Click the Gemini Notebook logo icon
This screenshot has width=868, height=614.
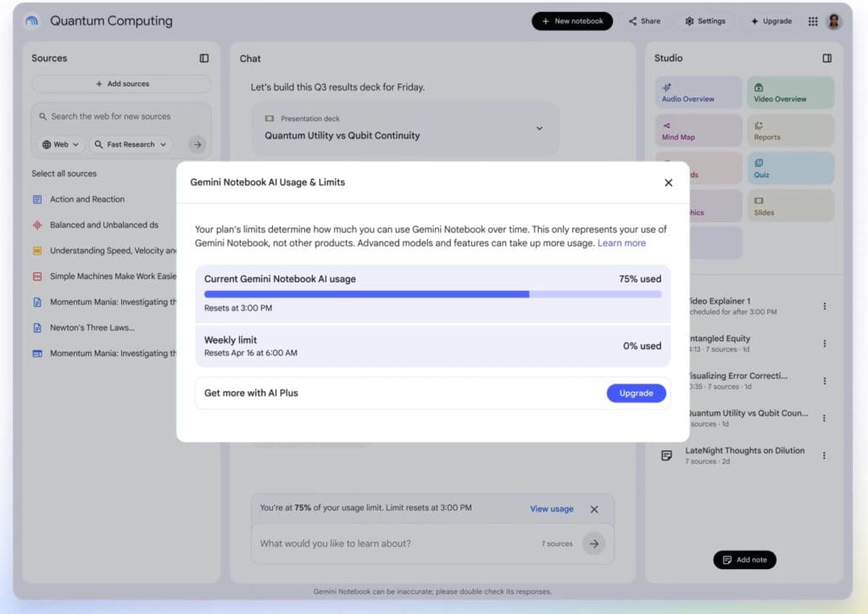click(x=32, y=21)
